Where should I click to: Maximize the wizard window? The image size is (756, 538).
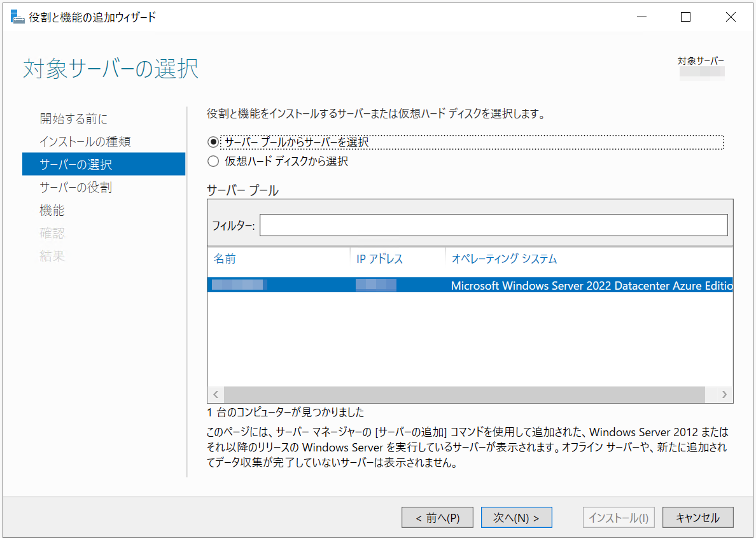click(685, 17)
